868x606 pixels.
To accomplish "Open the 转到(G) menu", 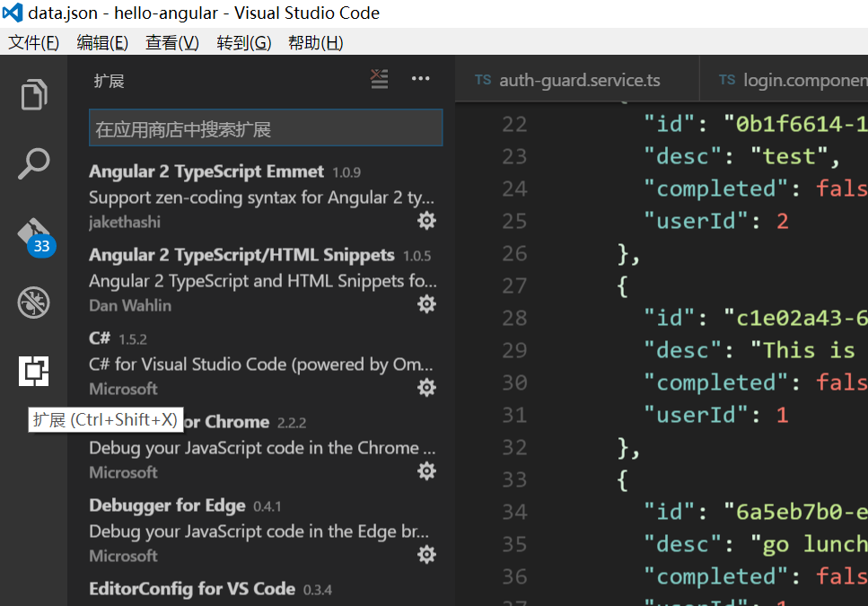I will coord(244,42).
